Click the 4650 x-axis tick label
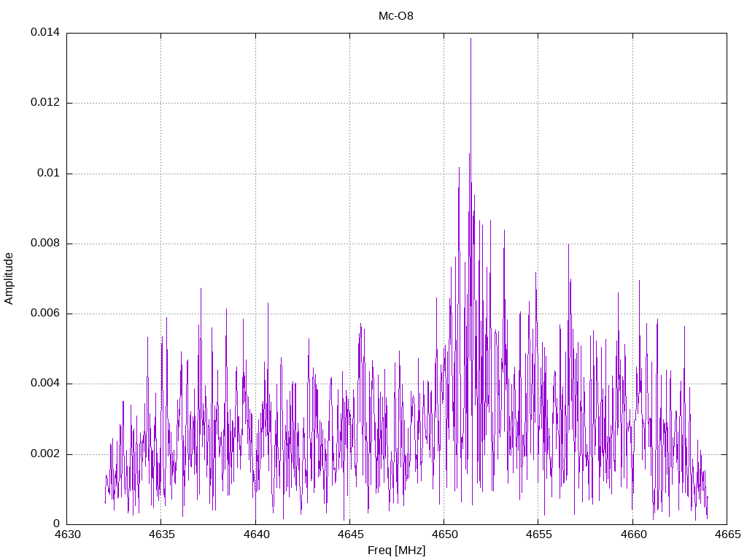 444,534
